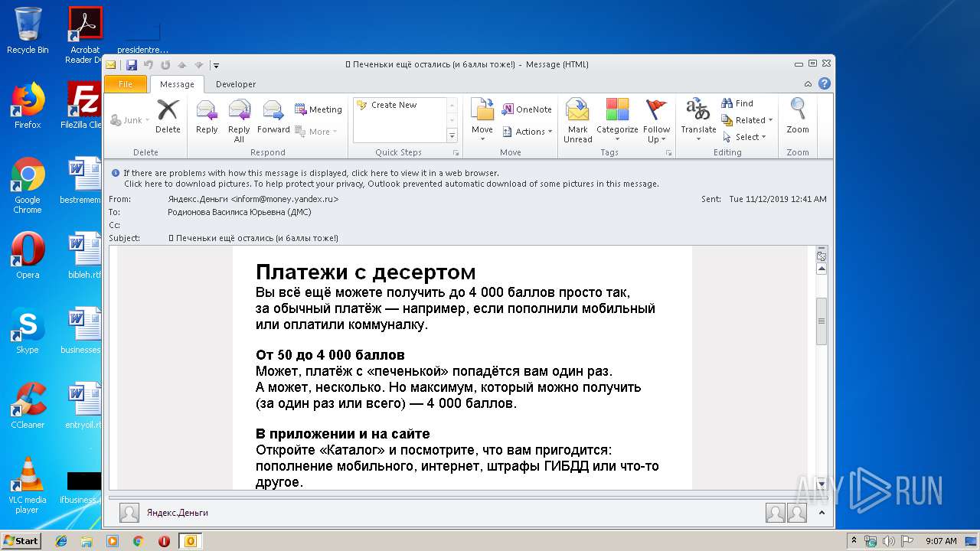Viewport: 980px width, 551px height.
Task: Reply with a Meeting request
Action: tap(318, 109)
